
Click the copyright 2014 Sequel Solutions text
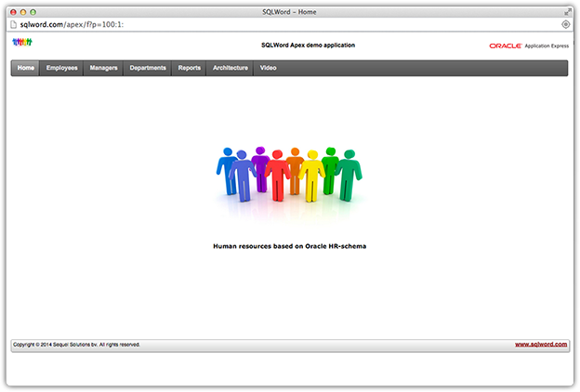76,345
